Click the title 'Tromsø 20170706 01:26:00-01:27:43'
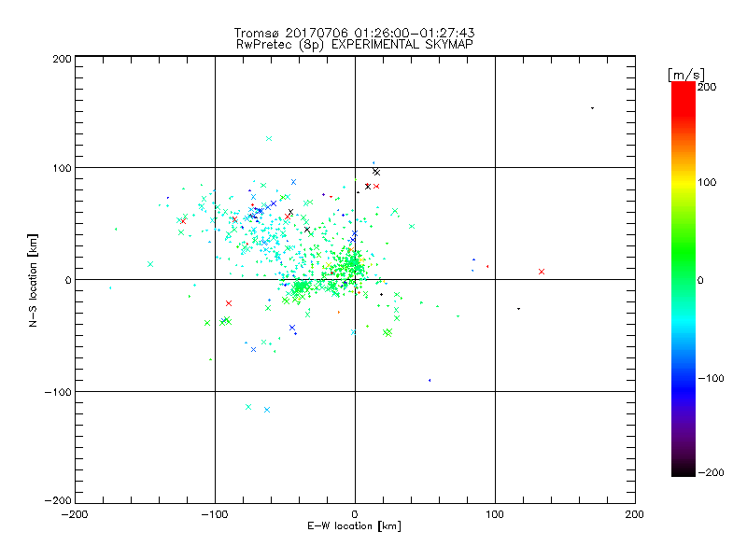 (x=354, y=33)
